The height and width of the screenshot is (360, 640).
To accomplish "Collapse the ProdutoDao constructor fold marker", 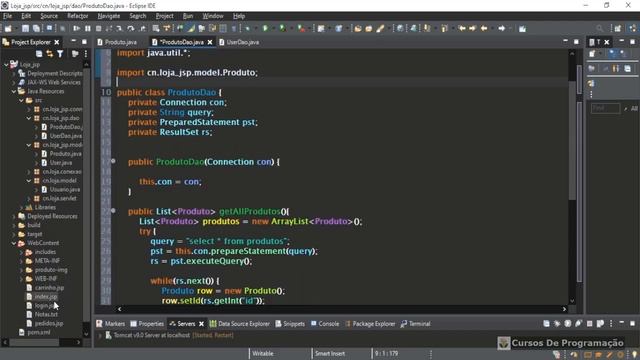I will (113, 161).
